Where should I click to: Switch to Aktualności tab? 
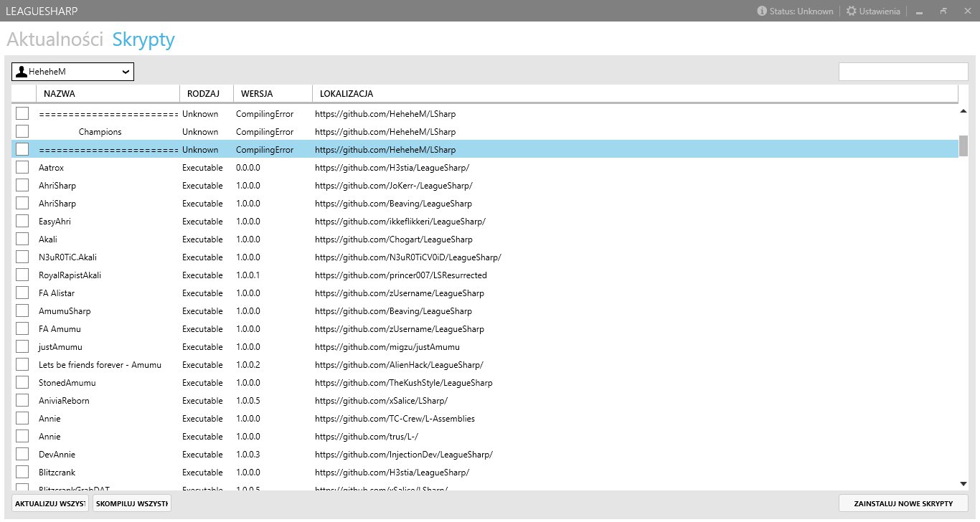pos(55,39)
